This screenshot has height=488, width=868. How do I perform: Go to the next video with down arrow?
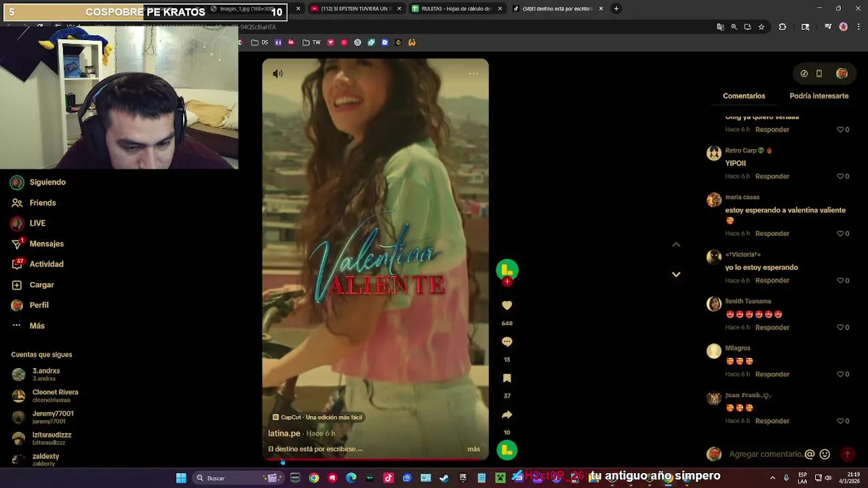pyautogui.click(x=676, y=274)
